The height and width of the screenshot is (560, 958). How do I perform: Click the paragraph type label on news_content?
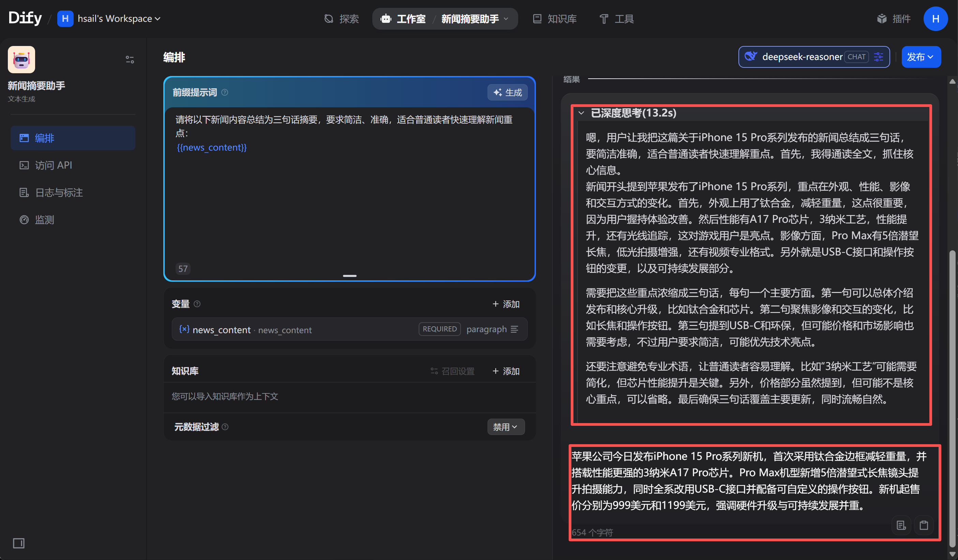tap(487, 329)
